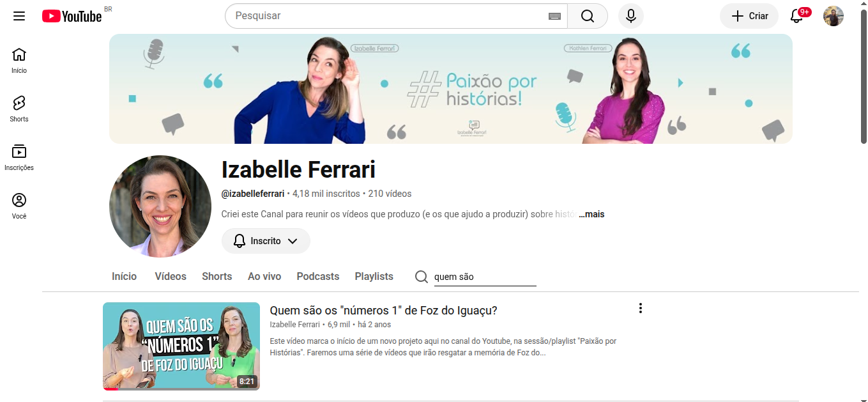Go to Início in sidebar
868x402 pixels.
(19, 61)
